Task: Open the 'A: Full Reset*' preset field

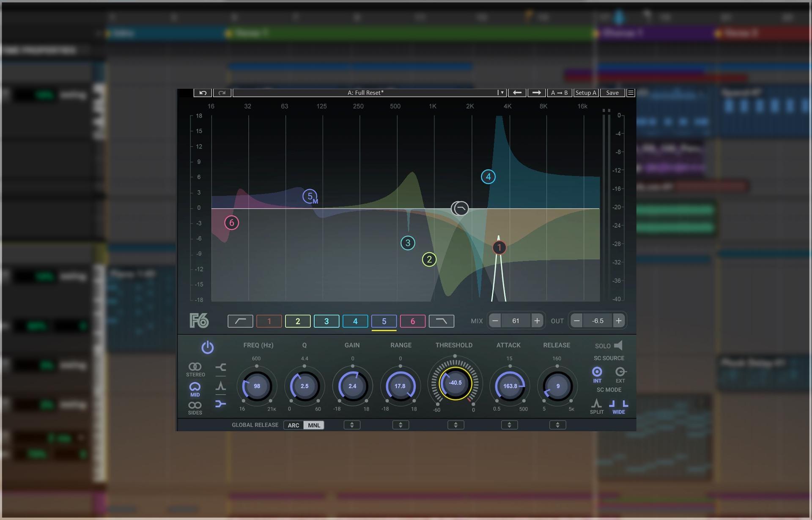Action: (x=365, y=93)
